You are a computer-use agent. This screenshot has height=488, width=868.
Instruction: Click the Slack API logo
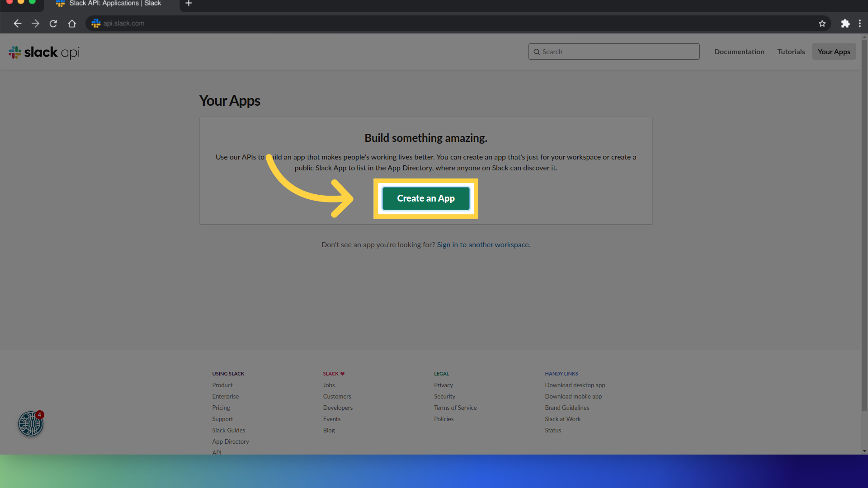(44, 52)
